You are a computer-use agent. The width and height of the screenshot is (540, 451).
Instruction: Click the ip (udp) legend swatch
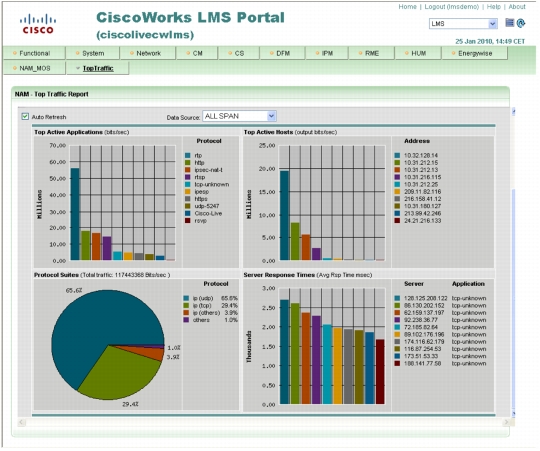click(x=186, y=298)
